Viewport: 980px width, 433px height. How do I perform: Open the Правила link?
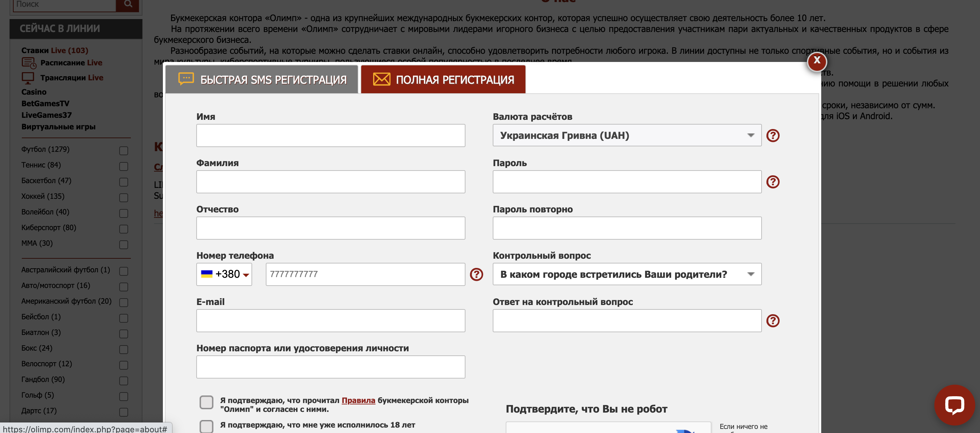coord(358,400)
